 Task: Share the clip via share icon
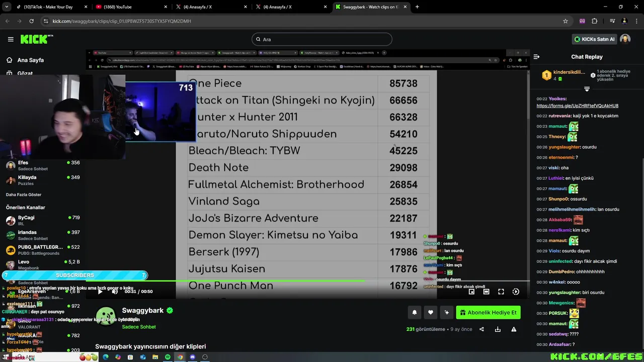(481, 329)
